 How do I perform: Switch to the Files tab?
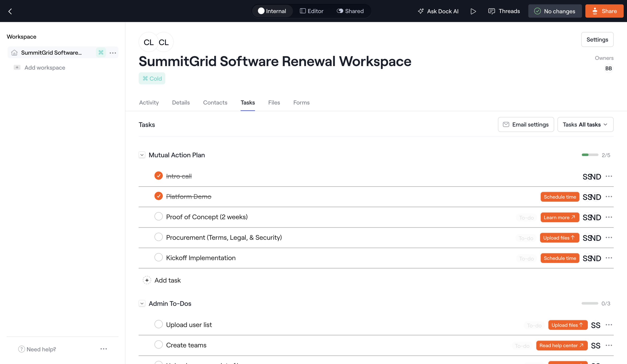[x=274, y=103]
